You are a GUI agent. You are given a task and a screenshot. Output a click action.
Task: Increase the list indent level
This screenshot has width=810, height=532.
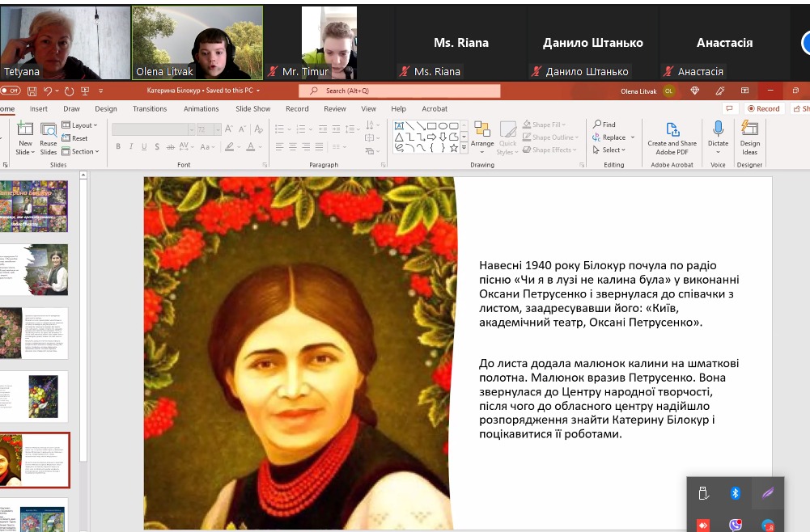336,129
